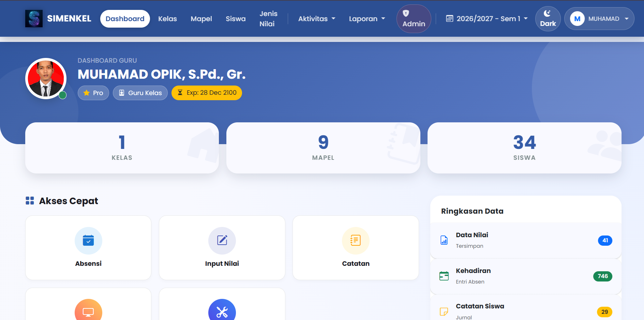Click the 29 Catatan Siswa count badge
The image size is (644, 320).
coord(605,312)
